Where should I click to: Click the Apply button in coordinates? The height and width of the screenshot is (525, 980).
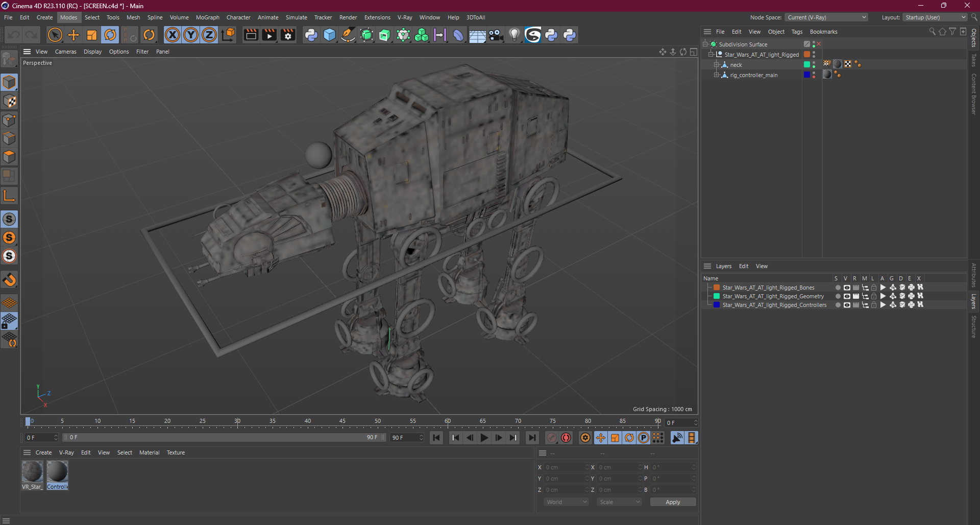[x=672, y=502]
